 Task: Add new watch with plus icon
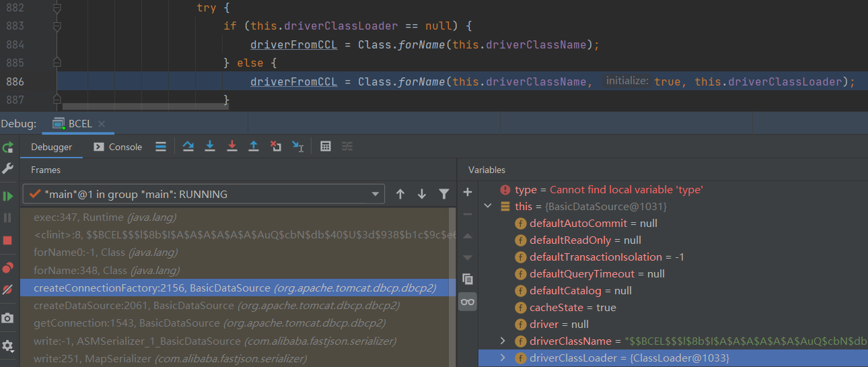point(468,192)
